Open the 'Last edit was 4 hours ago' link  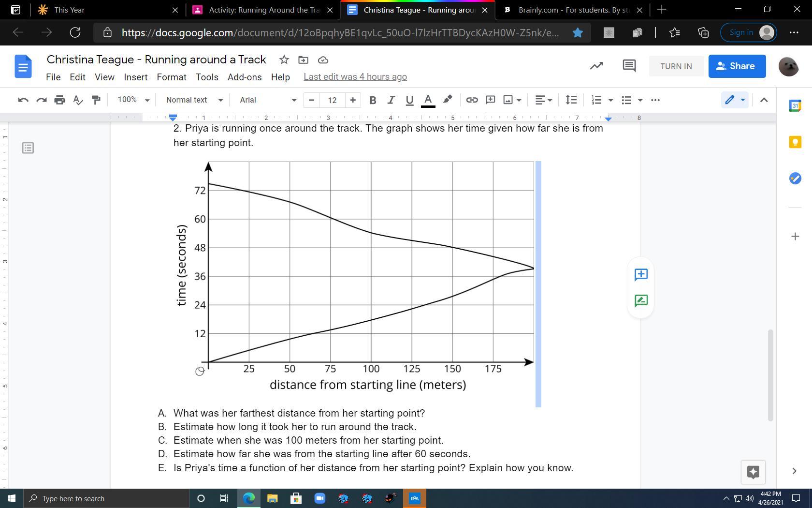(x=355, y=77)
